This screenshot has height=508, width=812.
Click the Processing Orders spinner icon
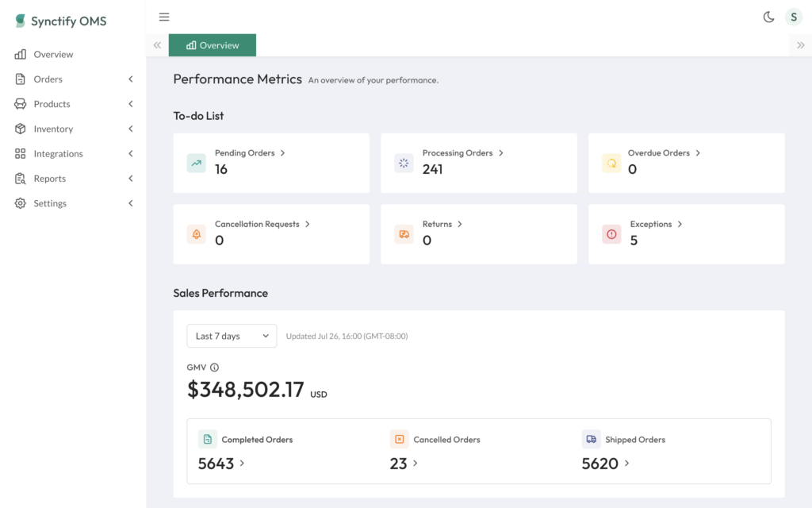404,164
